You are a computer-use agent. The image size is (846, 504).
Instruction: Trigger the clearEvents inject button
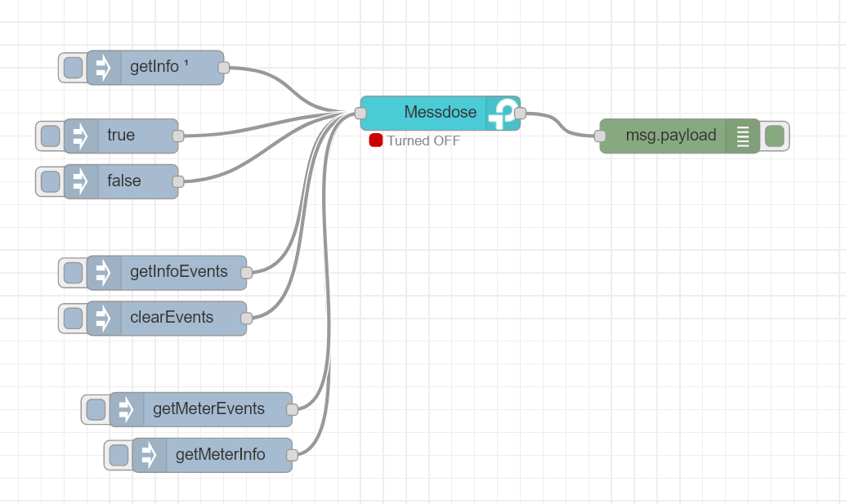click(x=73, y=318)
